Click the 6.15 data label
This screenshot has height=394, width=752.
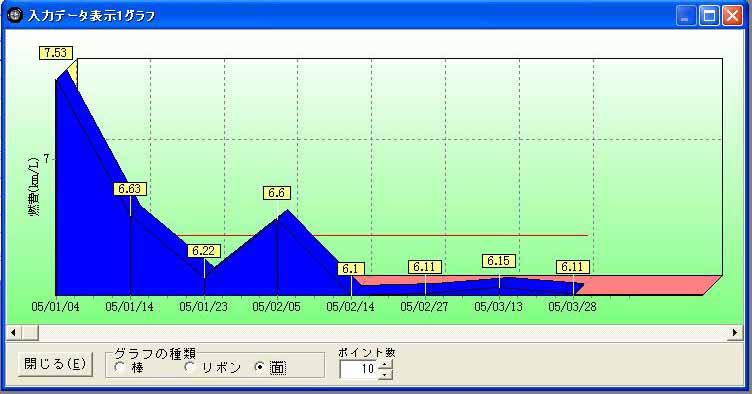click(x=499, y=261)
